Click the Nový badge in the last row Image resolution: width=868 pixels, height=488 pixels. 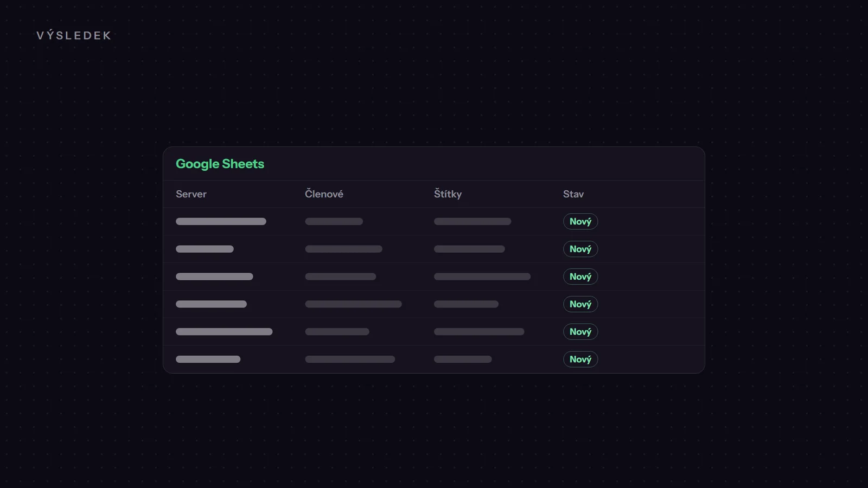(x=580, y=359)
